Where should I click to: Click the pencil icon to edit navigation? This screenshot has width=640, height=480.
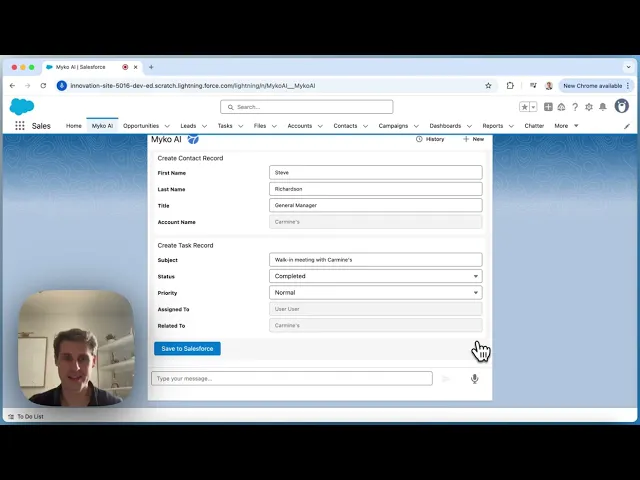point(627,126)
